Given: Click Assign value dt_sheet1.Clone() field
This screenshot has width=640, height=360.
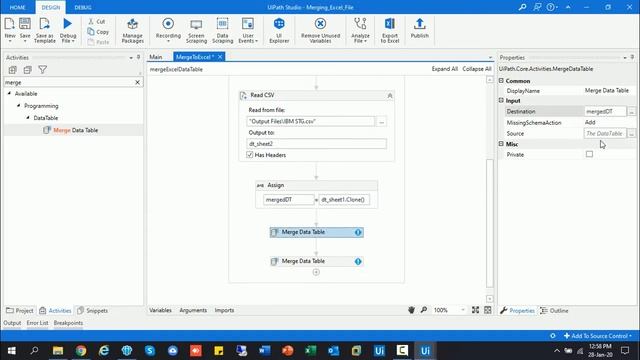Looking at the screenshot, I should [x=344, y=200].
